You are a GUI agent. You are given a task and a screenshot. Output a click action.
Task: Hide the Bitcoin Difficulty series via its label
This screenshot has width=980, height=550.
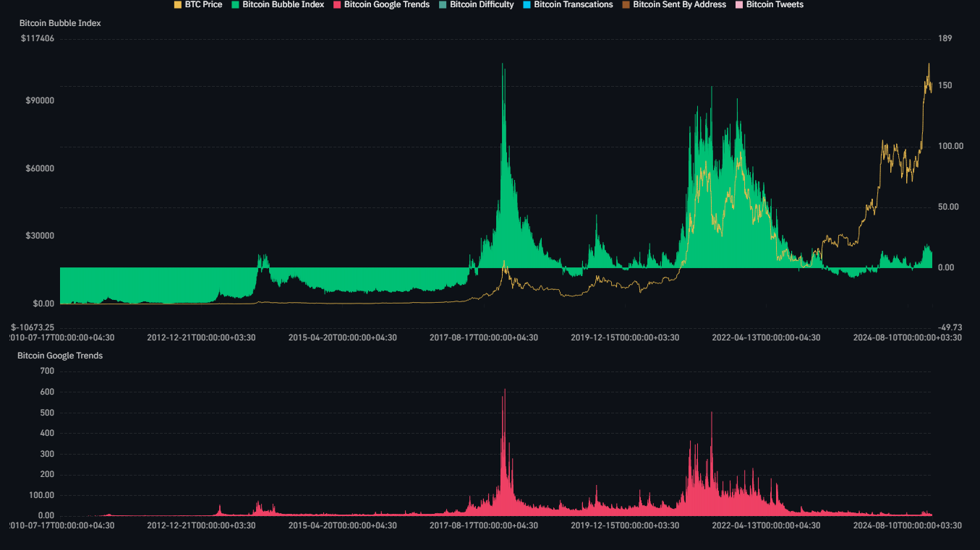tap(482, 5)
